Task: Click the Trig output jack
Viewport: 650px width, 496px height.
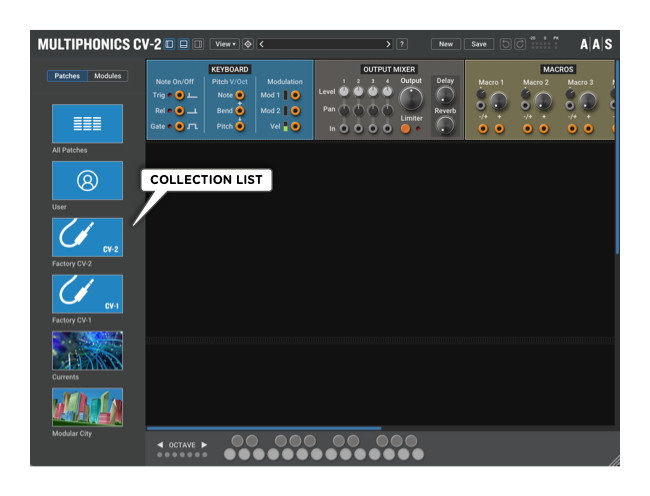Action: (x=179, y=95)
